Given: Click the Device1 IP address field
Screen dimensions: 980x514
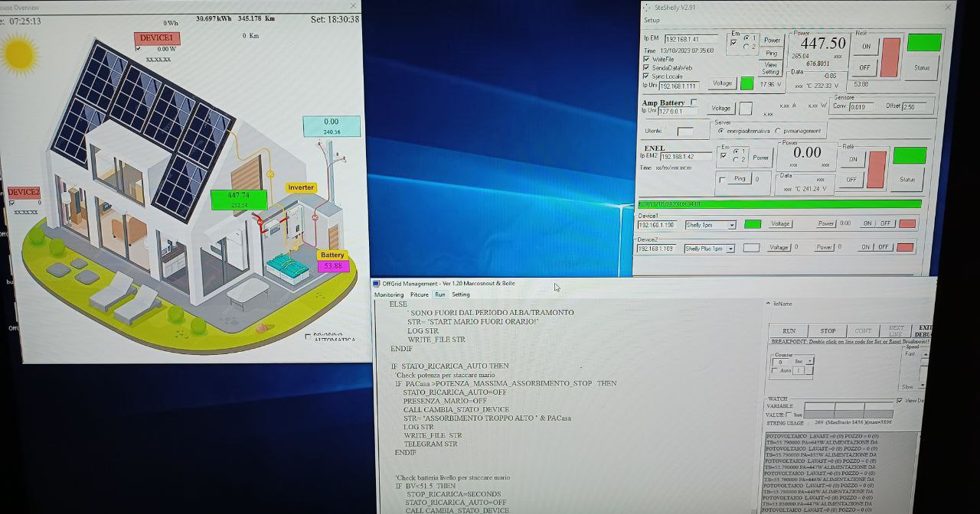Looking at the screenshot, I should [x=658, y=225].
